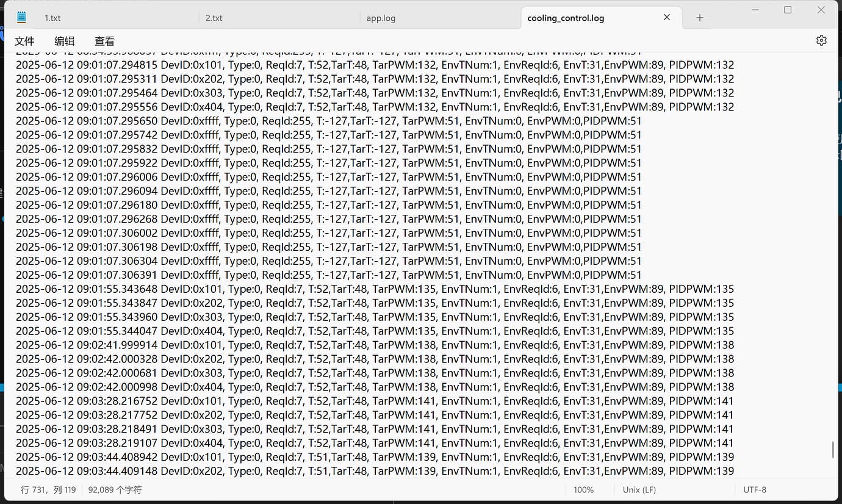Open the 编辑 menu
Viewport: 842px width, 504px height.
pos(65,41)
